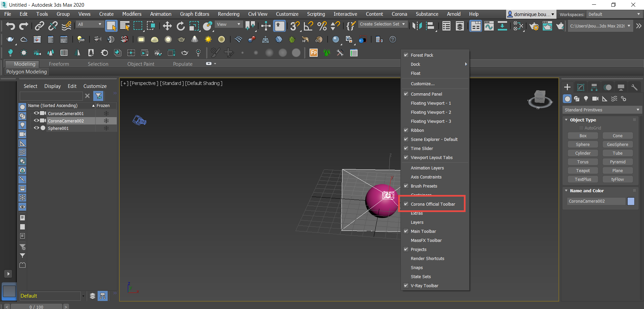The height and width of the screenshot is (309, 644).
Task: Toggle Angle Snap in main toolbar
Action: (x=308, y=26)
